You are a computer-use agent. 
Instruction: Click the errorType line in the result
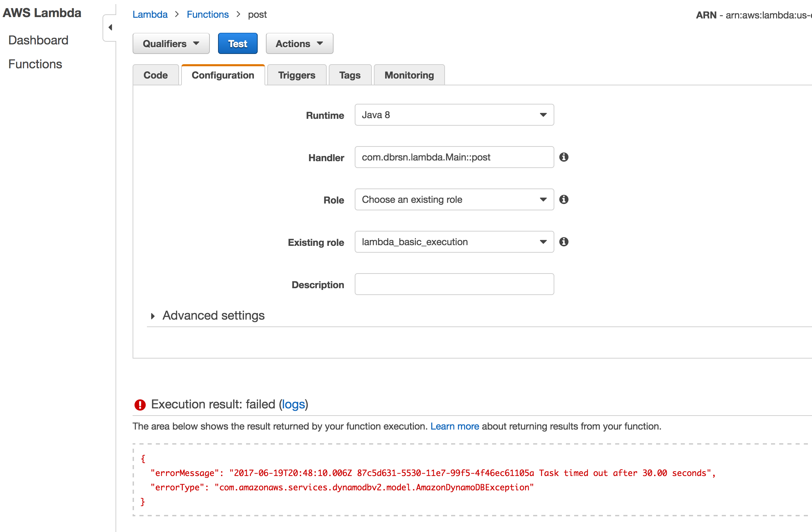[342, 487]
